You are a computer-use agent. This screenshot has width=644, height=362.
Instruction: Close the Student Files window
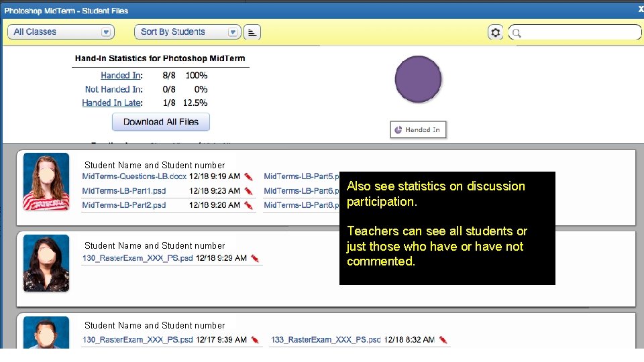[640, 9]
